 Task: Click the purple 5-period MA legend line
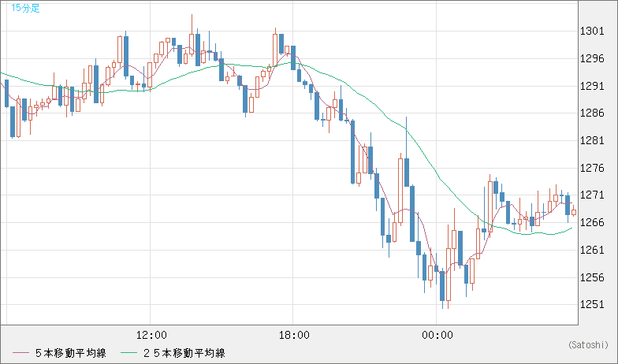coord(20,353)
